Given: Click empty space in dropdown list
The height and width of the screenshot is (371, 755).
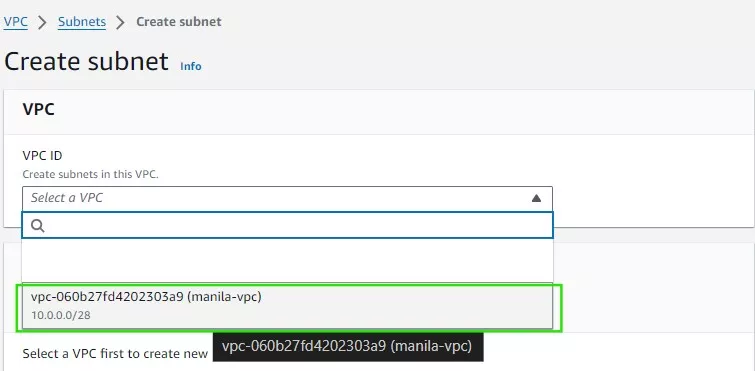Looking at the screenshot, I should [x=287, y=260].
